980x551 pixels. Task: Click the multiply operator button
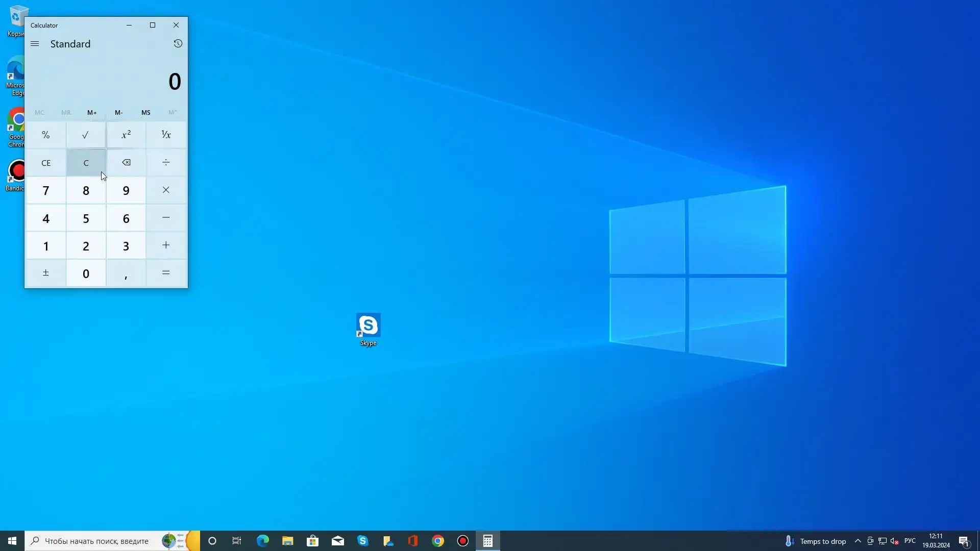[166, 190]
